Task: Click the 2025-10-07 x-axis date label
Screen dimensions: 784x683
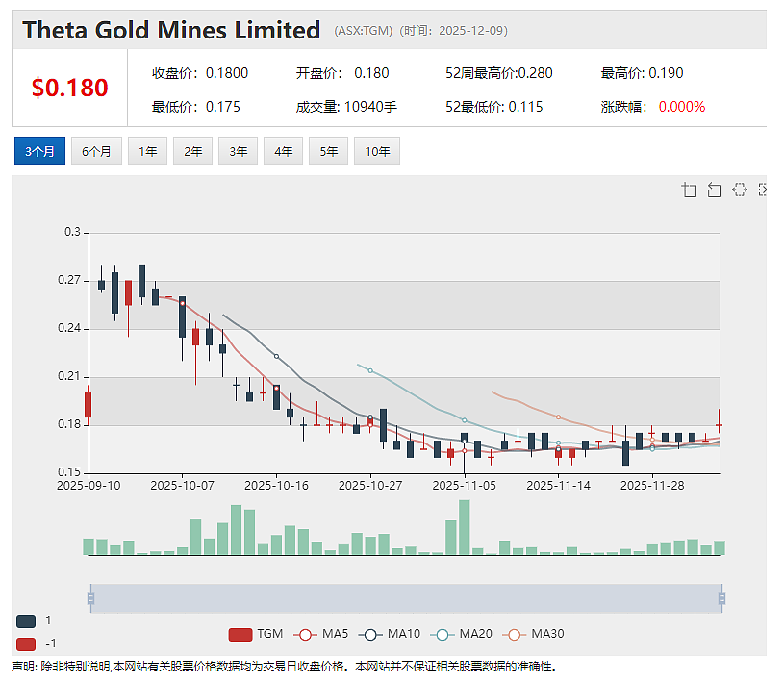Action: (x=182, y=486)
